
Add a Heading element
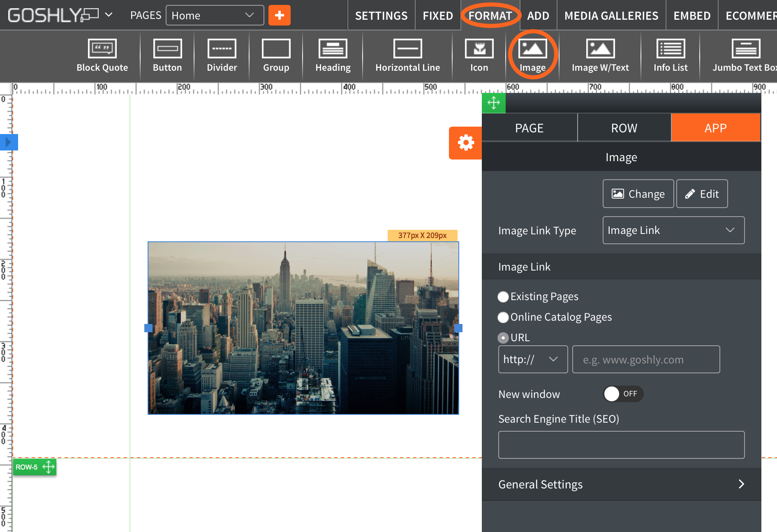point(333,56)
